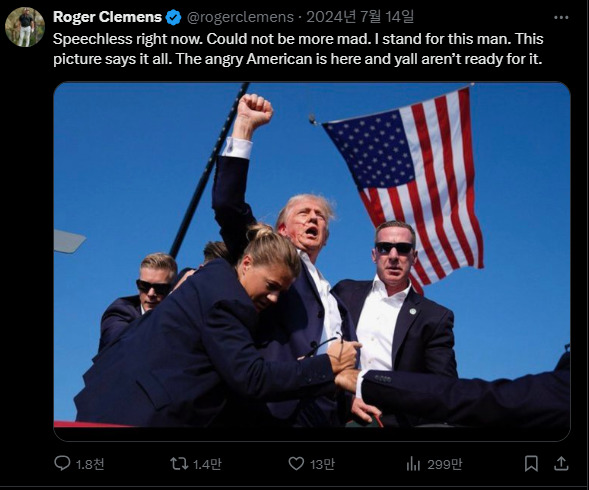Click the blue verified checkmark badge

(173, 17)
